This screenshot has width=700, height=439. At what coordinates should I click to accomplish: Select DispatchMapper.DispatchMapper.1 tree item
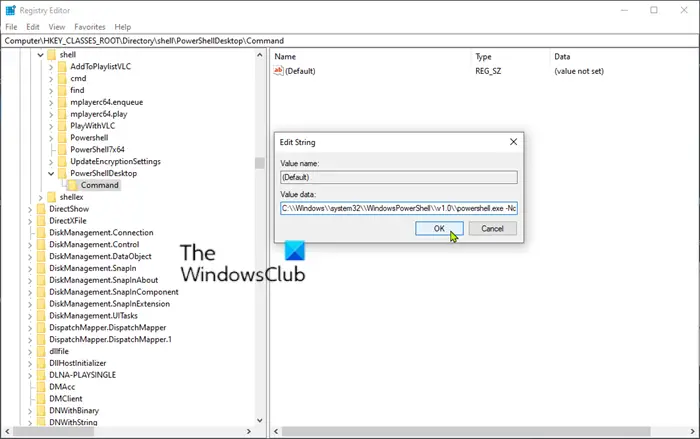(x=110, y=339)
